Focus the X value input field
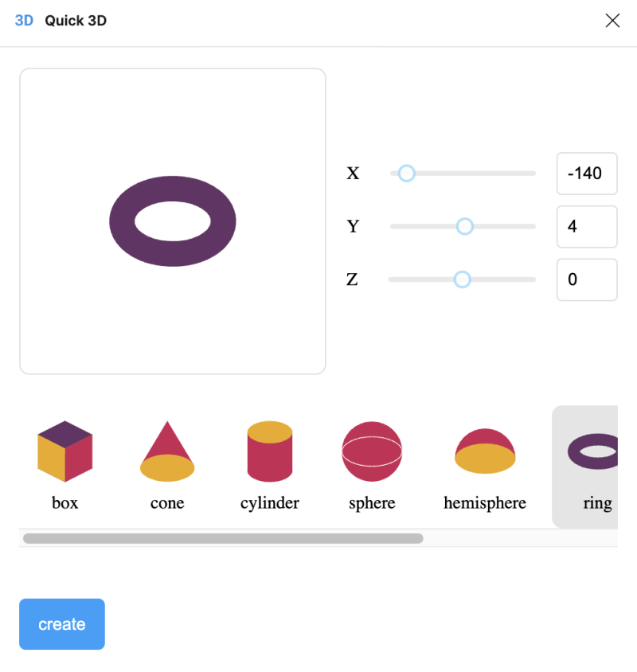The image size is (637, 672). tap(587, 174)
